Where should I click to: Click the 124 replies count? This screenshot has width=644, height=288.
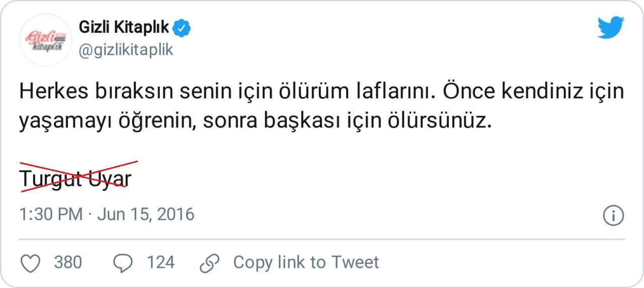click(160, 262)
